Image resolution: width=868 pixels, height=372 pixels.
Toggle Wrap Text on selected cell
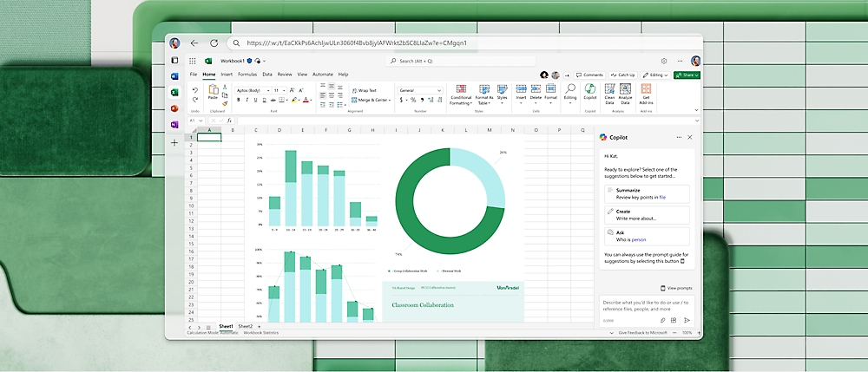point(364,90)
